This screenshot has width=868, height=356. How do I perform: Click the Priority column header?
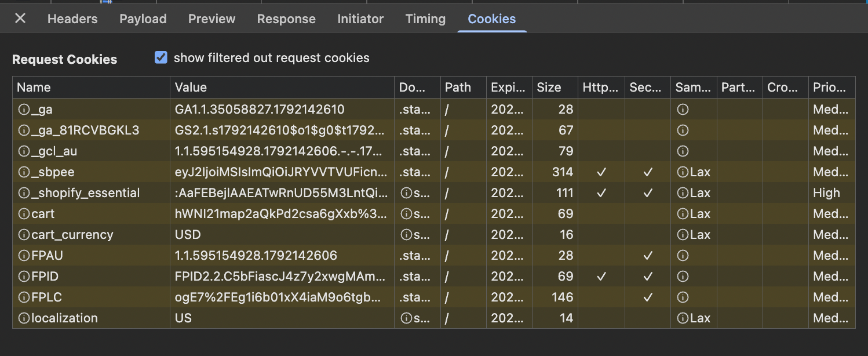coord(832,88)
